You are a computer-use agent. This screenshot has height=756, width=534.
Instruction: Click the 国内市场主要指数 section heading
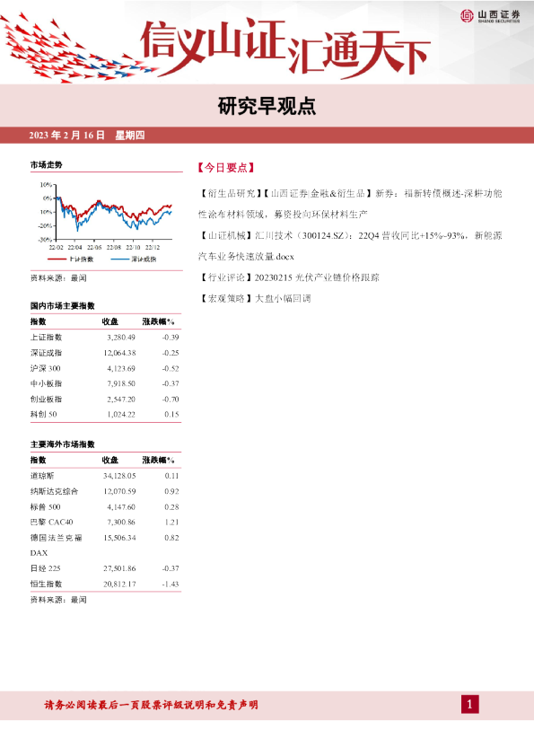[x=63, y=305]
